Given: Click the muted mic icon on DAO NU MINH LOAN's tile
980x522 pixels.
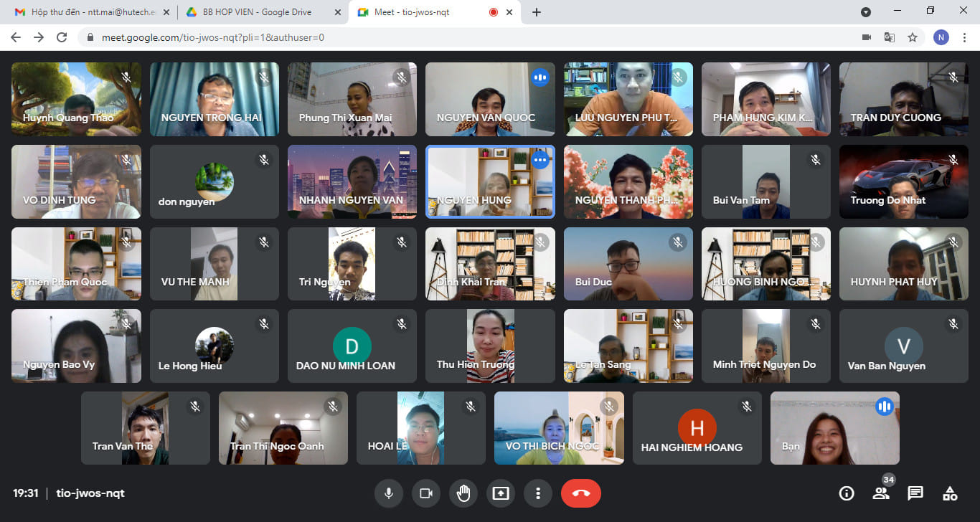Looking at the screenshot, I should (402, 324).
